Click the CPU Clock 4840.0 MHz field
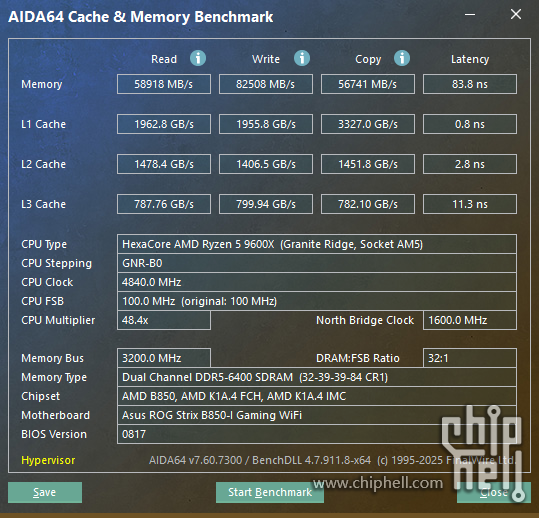 pos(317,282)
